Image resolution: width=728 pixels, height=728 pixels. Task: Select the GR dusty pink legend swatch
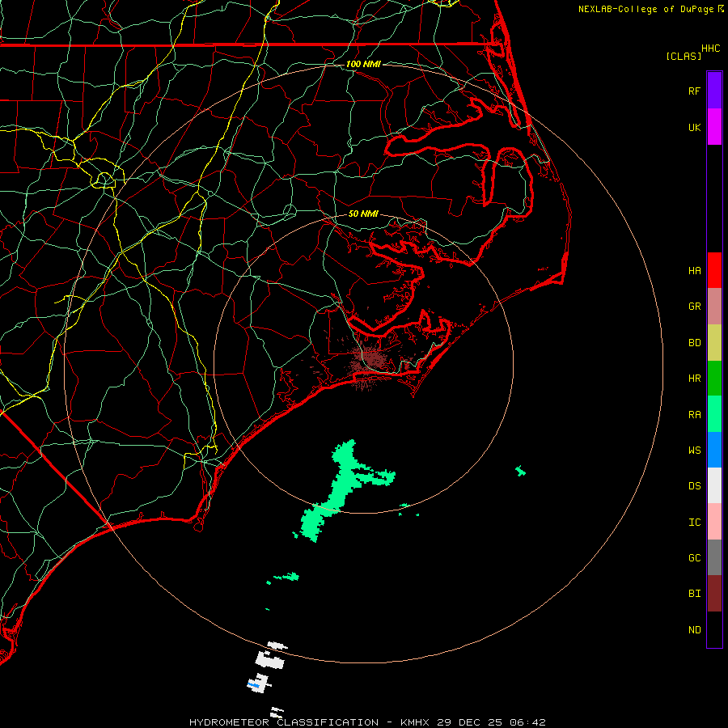point(714,307)
